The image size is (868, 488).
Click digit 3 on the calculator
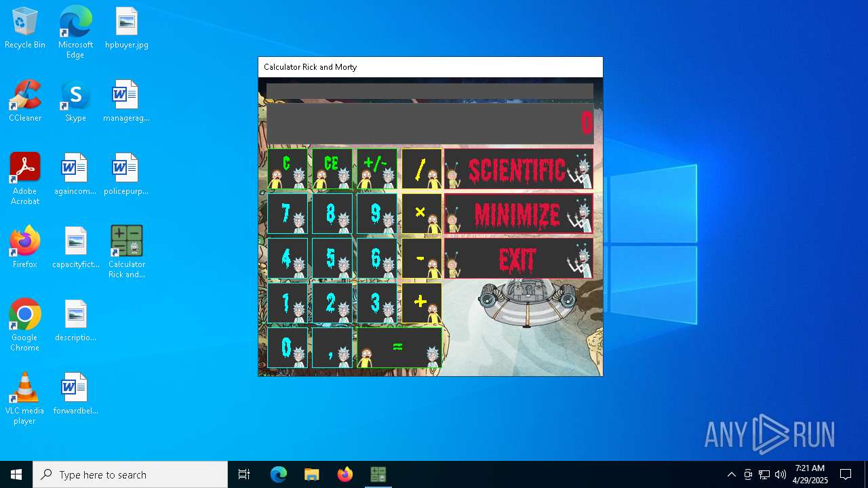[377, 303]
